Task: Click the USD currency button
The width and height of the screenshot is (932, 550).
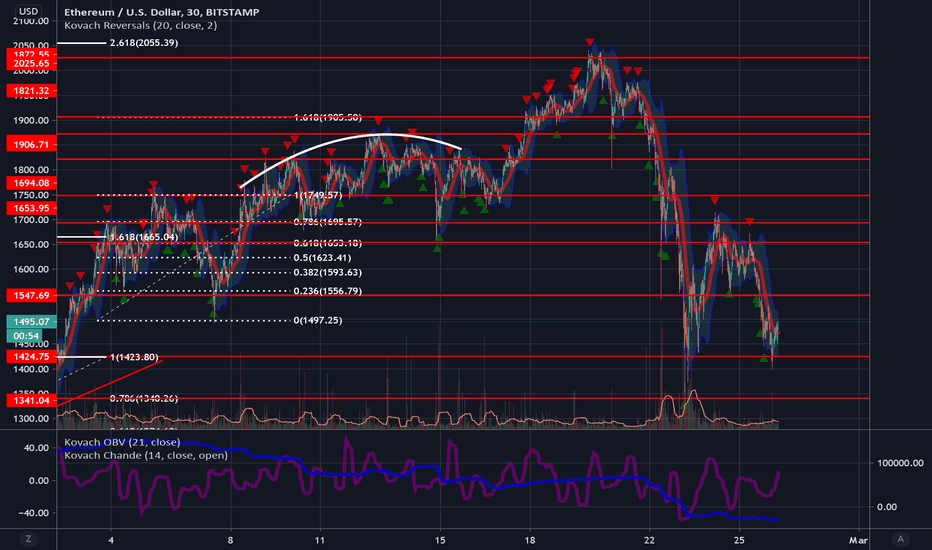Action: (x=28, y=11)
